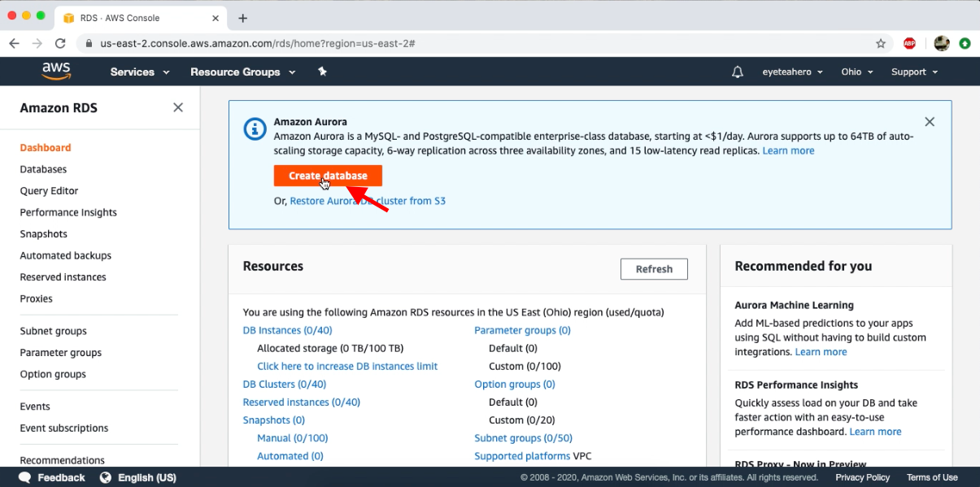Open Option groups in sidebar
This screenshot has width=980, height=487.
(x=53, y=374)
